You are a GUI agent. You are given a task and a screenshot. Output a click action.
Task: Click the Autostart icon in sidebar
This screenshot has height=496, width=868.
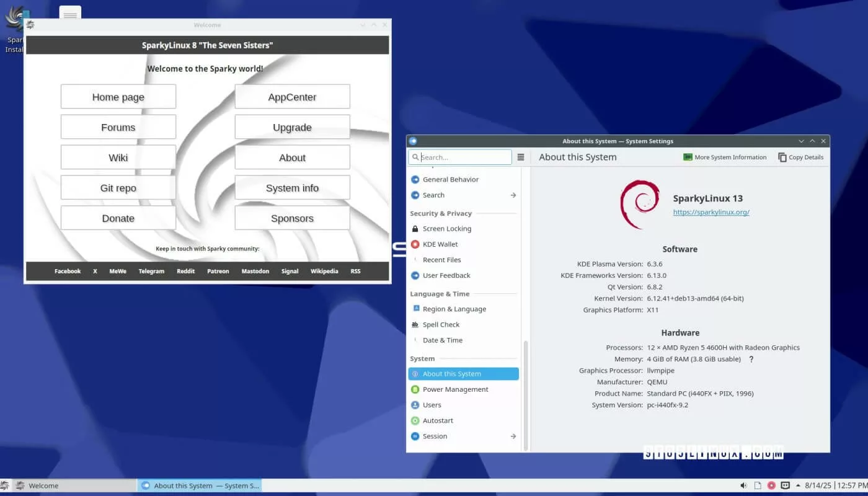click(x=415, y=420)
